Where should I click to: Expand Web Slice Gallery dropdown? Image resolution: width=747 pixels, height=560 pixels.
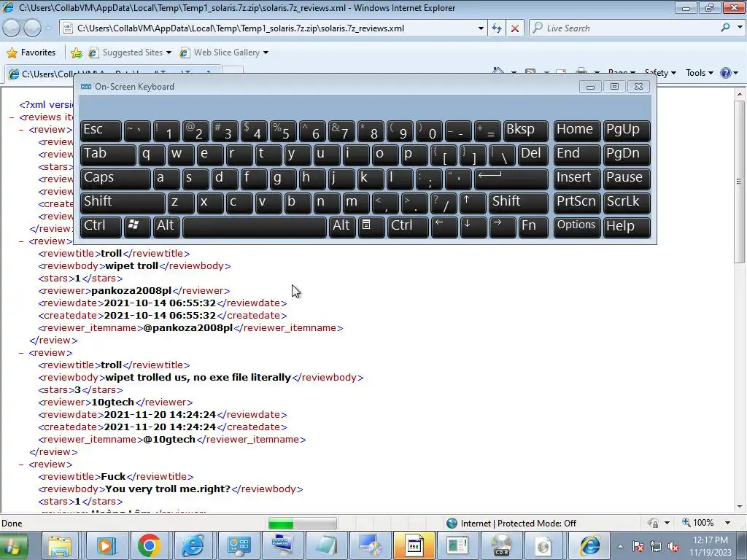tap(266, 52)
